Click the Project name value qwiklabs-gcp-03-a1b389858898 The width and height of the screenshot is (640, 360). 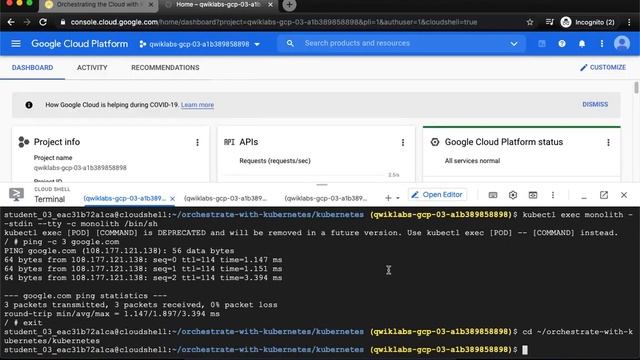80,168
